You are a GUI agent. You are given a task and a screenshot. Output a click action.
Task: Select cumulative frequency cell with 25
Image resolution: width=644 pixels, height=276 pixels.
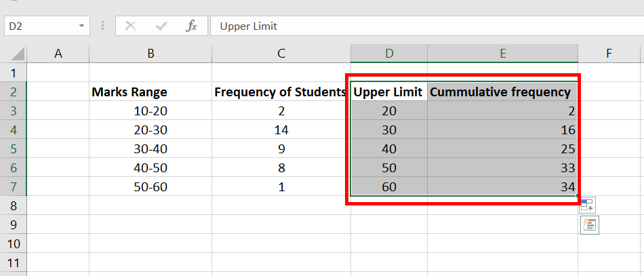pos(502,149)
